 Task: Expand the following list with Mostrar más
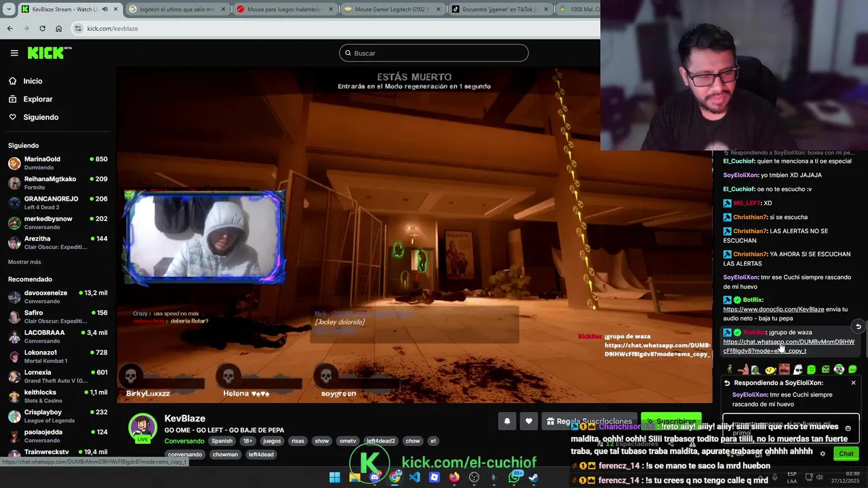coord(24,262)
